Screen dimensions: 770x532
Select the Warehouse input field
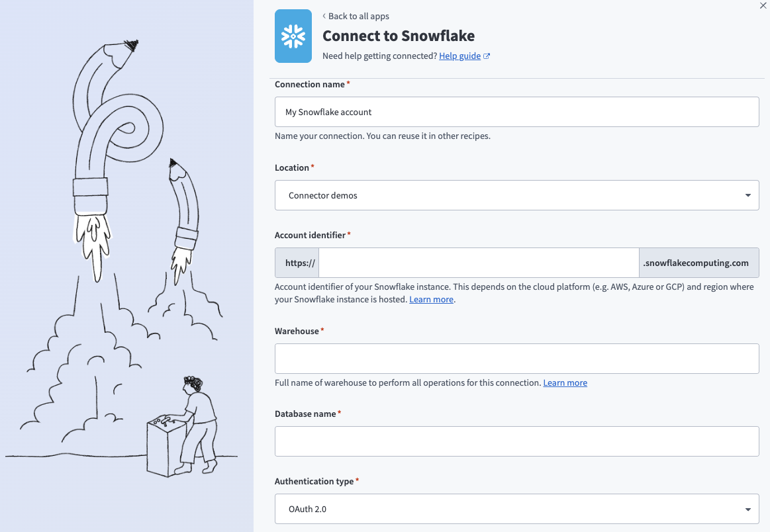point(516,358)
